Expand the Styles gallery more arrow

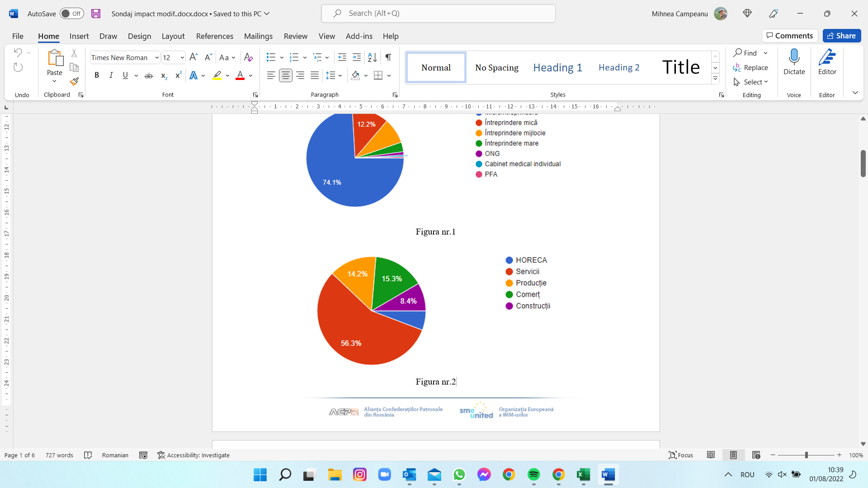(715, 79)
